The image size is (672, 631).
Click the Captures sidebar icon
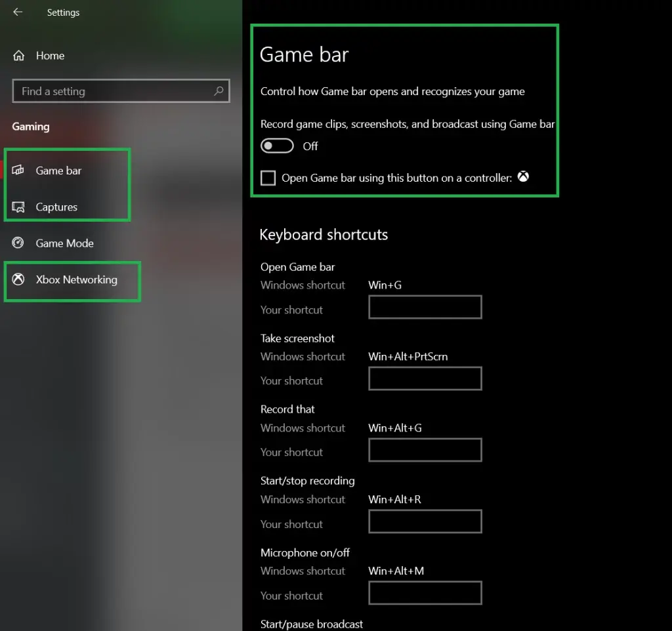click(x=18, y=207)
